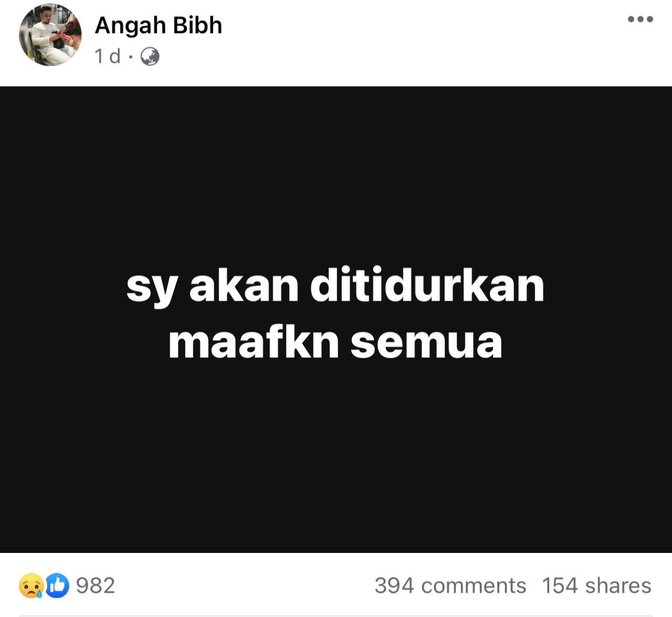Click the 'sy akan ditidurkan' post text
This screenshot has width=672, height=617.
[x=335, y=287]
